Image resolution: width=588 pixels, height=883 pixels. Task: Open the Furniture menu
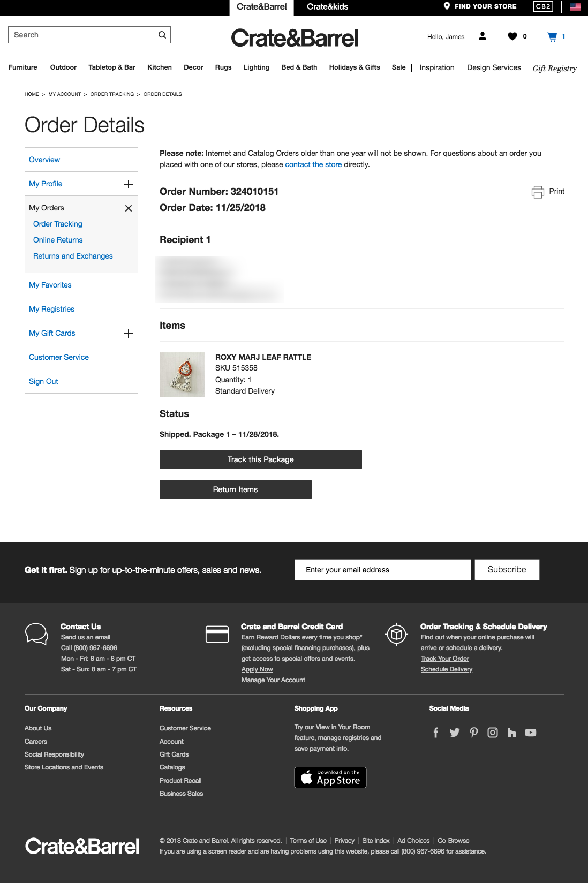pos(23,67)
